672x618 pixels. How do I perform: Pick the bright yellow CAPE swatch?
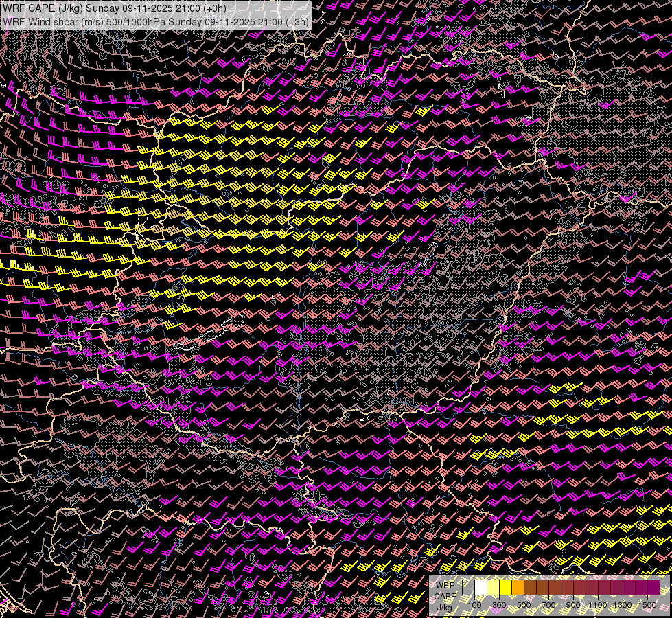point(505,588)
